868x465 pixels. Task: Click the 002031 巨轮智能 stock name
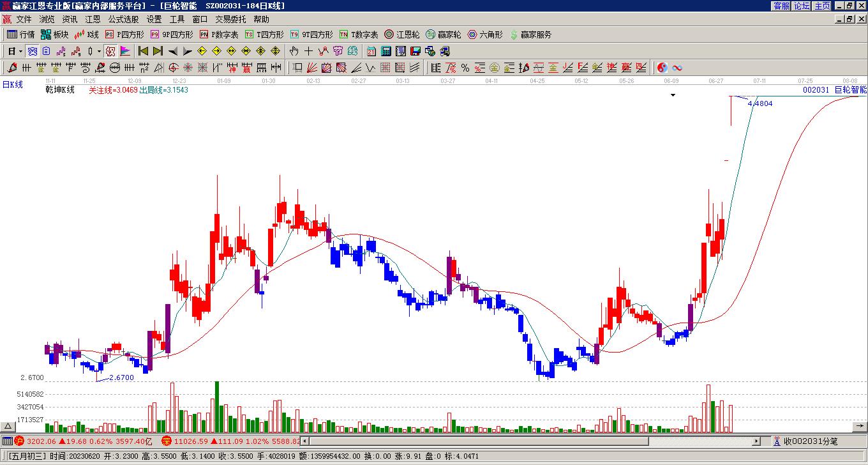click(x=834, y=90)
